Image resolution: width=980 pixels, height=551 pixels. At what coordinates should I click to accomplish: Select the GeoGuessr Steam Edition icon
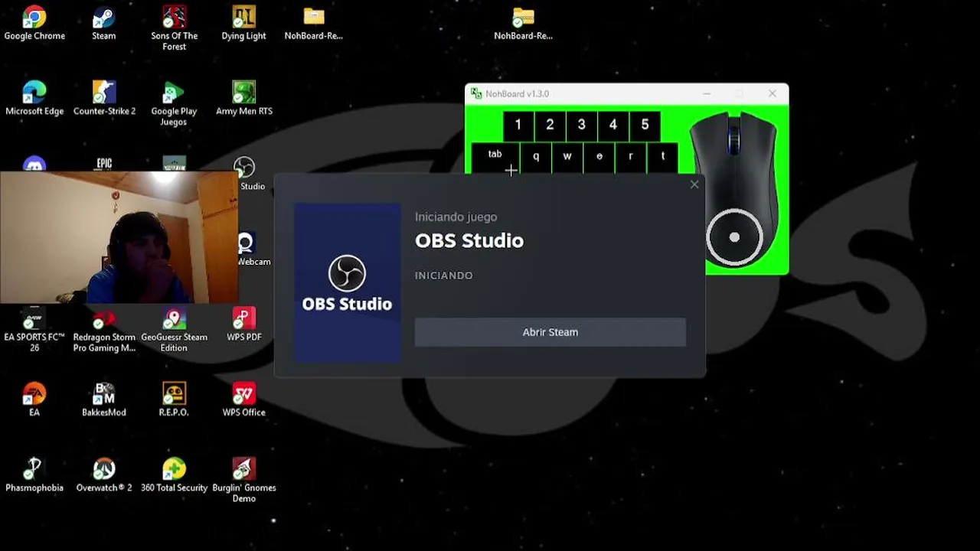point(174,330)
